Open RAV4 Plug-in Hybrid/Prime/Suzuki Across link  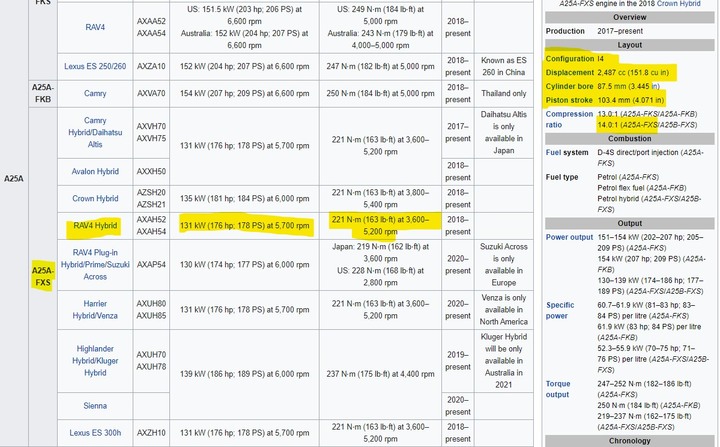(95, 265)
